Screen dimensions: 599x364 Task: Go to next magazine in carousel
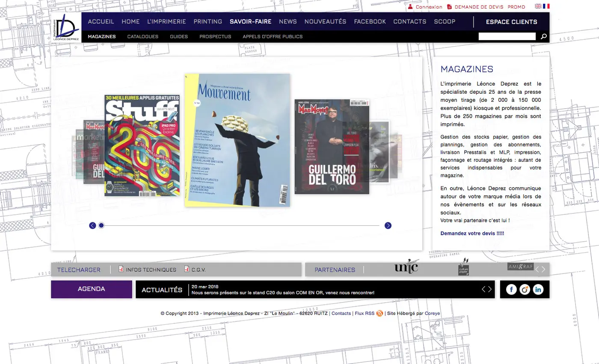click(x=388, y=225)
